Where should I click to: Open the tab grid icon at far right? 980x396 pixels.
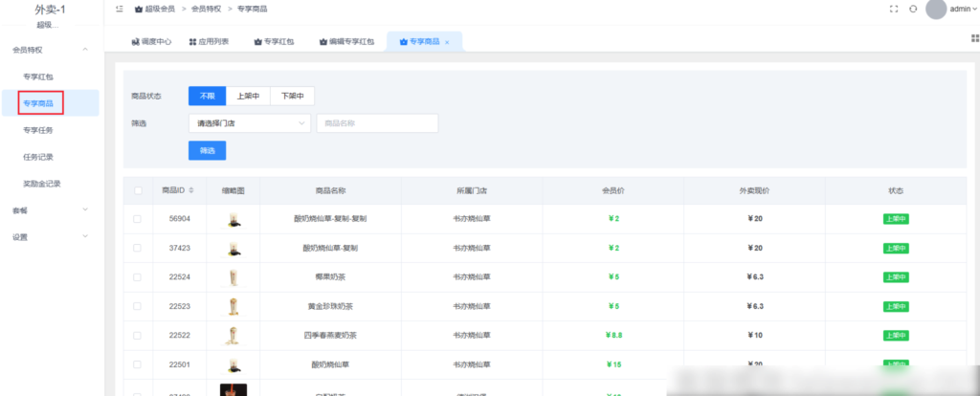click(x=975, y=38)
